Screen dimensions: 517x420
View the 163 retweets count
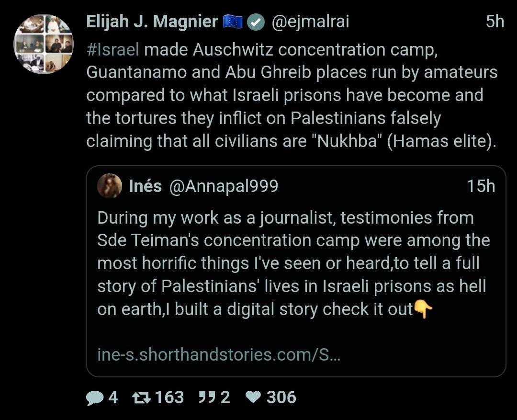click(x=169, y=397)
